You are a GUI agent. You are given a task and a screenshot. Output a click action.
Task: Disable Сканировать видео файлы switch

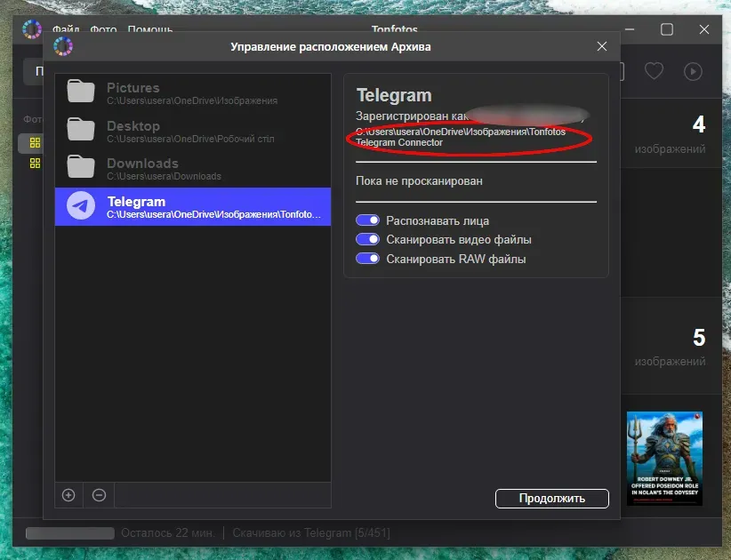coord(367,240)
